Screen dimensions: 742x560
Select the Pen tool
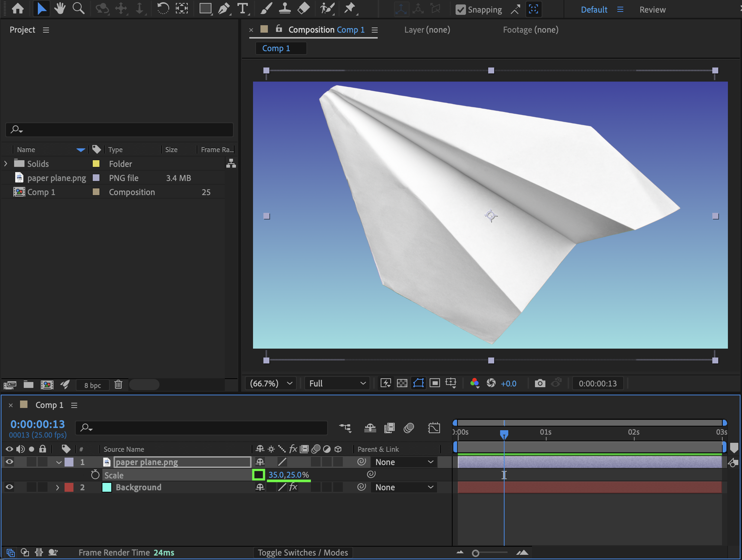pos(224,8)
